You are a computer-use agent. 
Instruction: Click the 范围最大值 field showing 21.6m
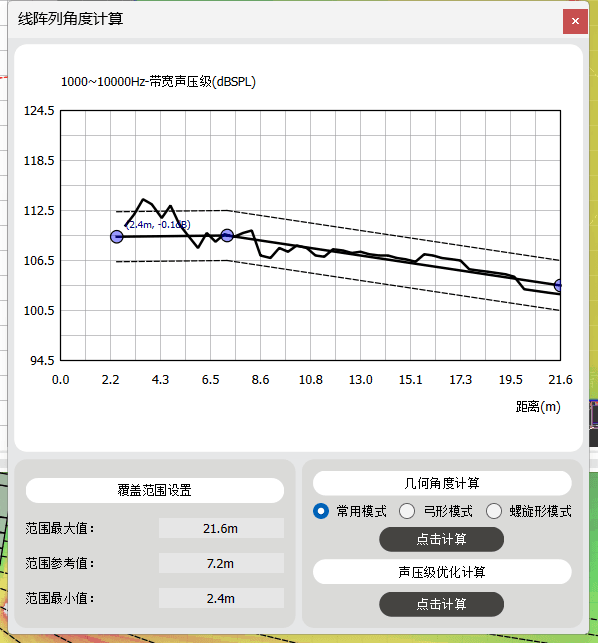(221, 528)
